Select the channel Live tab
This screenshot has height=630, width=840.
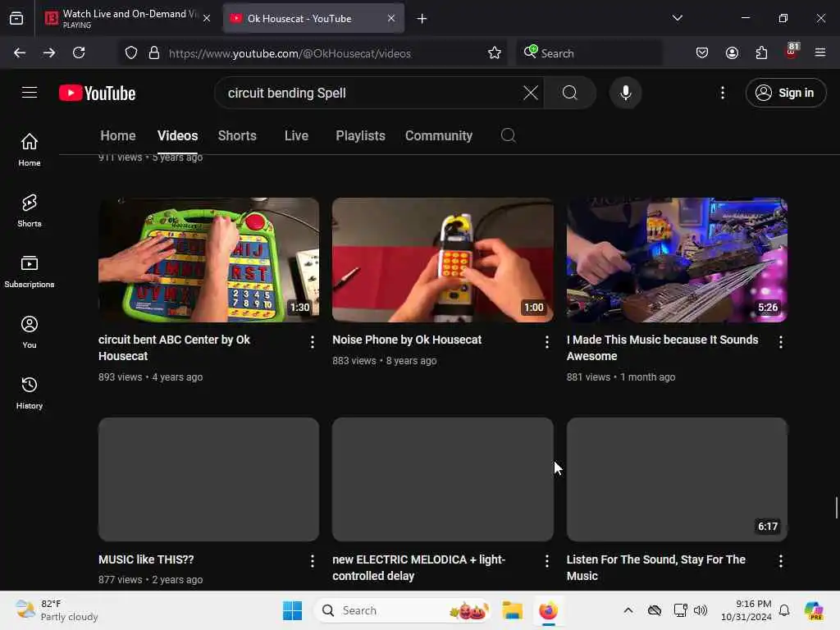click(x=296, y=135)
